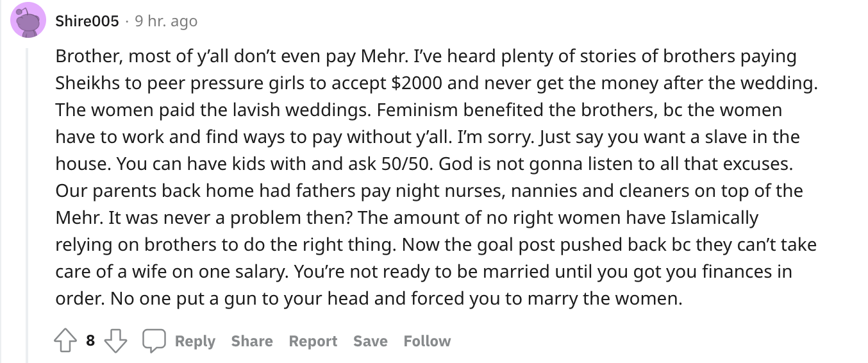Image resolution: width=868 pixels, height=363 pixels.
Task: Save the comment for later
Action: click(370, 341)
